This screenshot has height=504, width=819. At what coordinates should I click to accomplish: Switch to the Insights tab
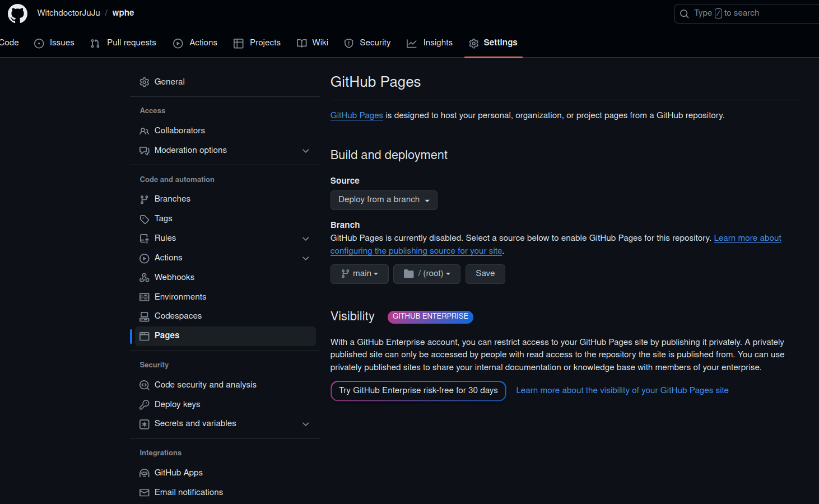pos(430,43)
